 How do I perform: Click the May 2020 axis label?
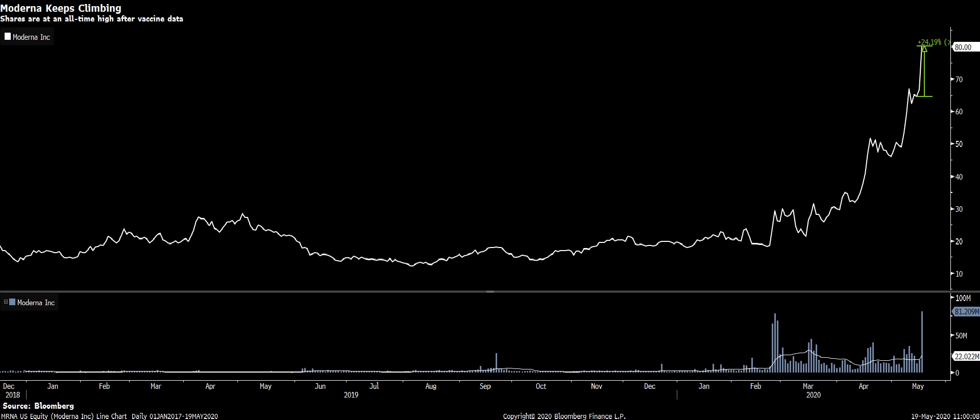pyautogui.click(x=918, y=386)
